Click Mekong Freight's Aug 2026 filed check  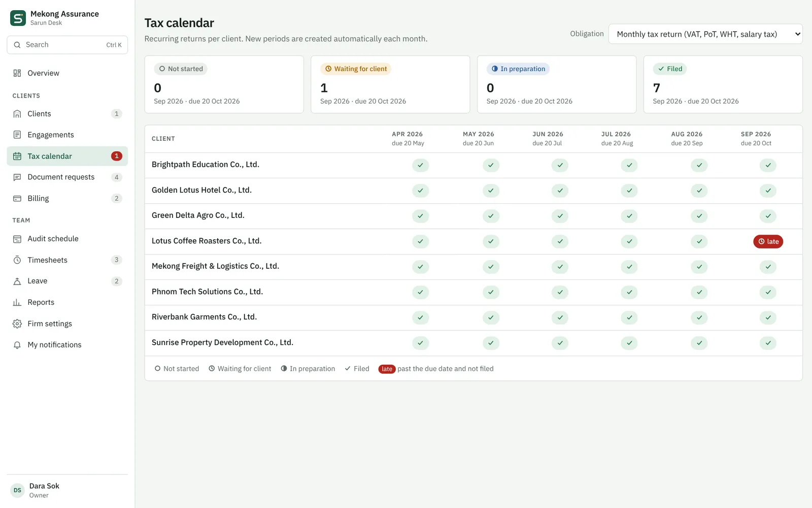coord(699,267)
